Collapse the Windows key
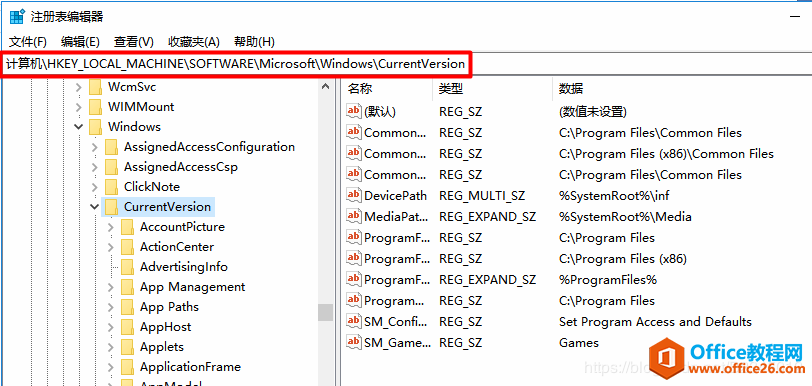This screenshot has height=386, width=812. (x=79, y=127)
